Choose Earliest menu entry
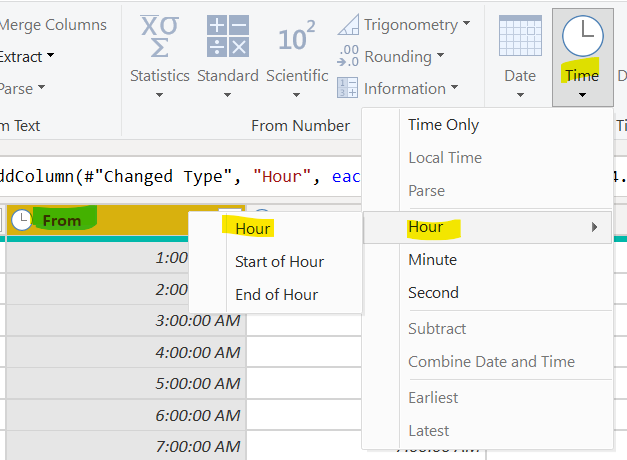 (487, 398)
